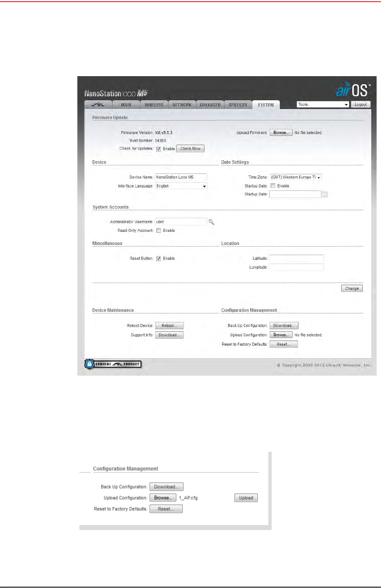Click the Genuine Product badge

113,364
